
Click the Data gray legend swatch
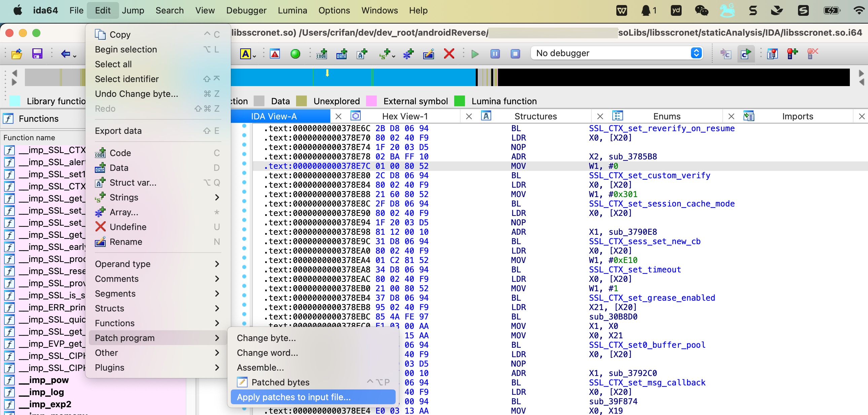(259, 101)
